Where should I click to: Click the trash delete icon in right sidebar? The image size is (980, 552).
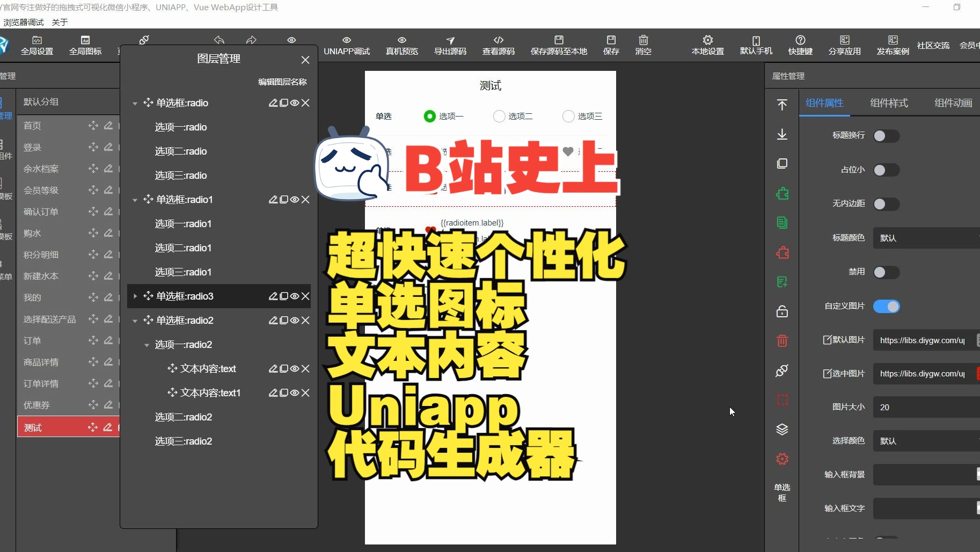point(782,341)
